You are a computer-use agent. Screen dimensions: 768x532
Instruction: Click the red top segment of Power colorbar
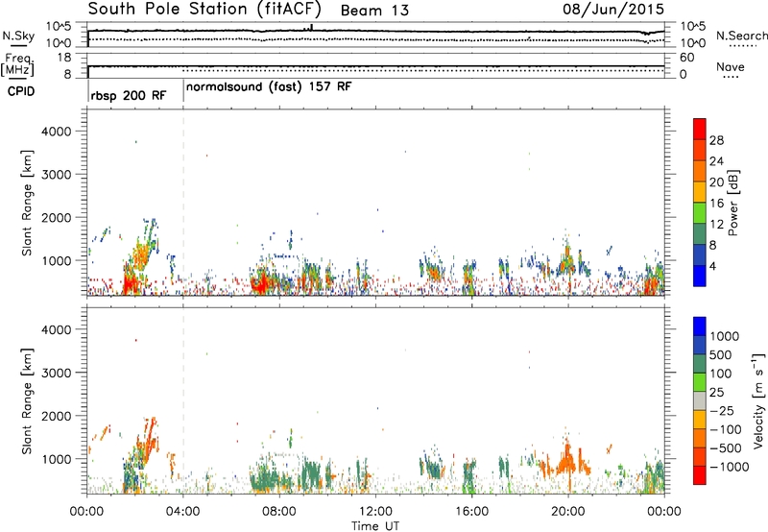(x=700, y=129)
